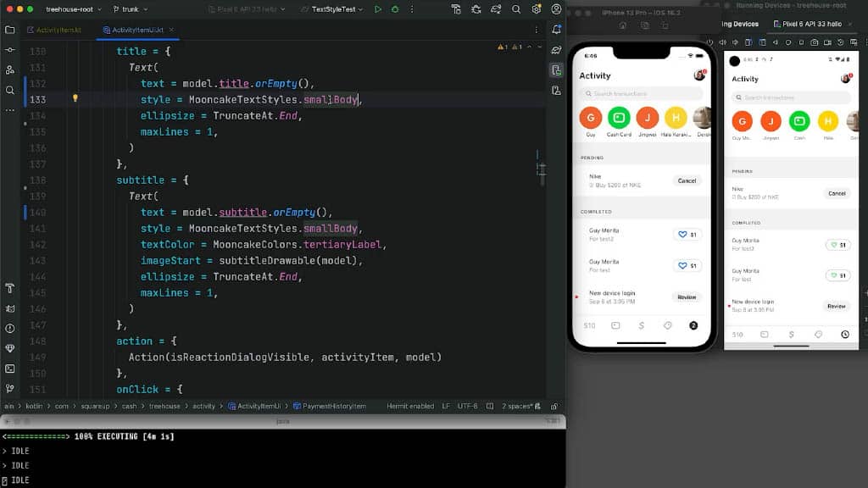Image resolution: width=868 pixels, height=488 pixels.
Task: Open the Commit tool window icon
Action: (10, 50)
